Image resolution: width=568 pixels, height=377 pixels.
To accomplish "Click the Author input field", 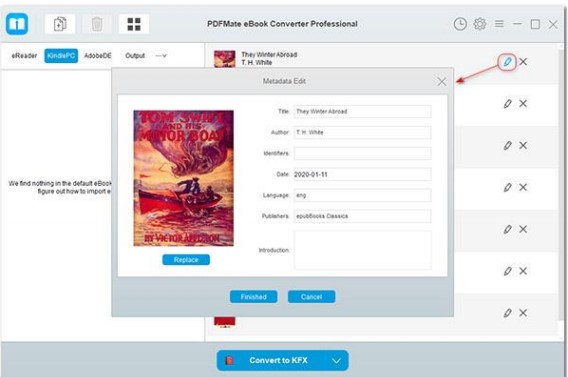I will pyautogui.click(x=363, y=133).
